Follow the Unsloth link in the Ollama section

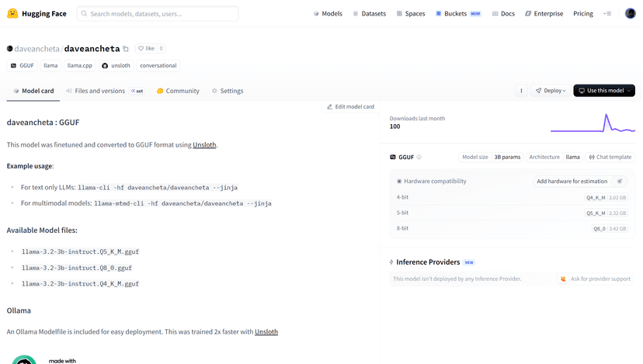click(266, 331)
